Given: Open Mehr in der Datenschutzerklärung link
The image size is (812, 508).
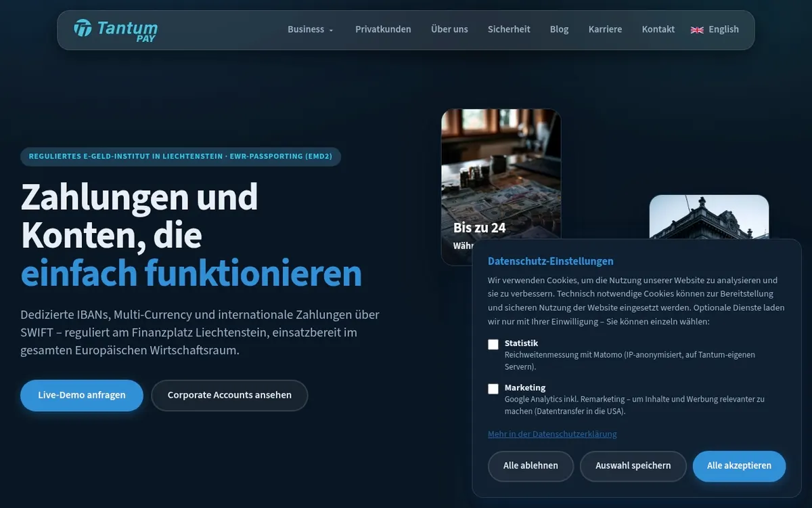Looking at the screenshot, I should point(552,434).
